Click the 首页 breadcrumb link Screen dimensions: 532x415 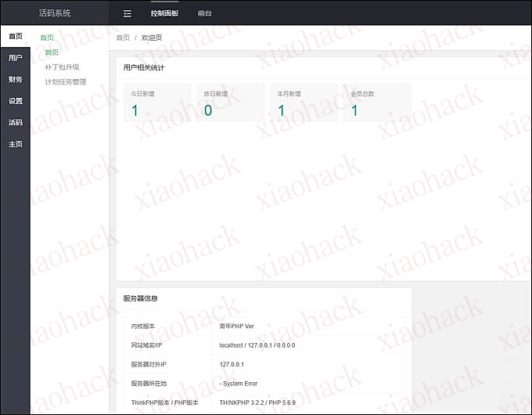click(x=123, y=38)
